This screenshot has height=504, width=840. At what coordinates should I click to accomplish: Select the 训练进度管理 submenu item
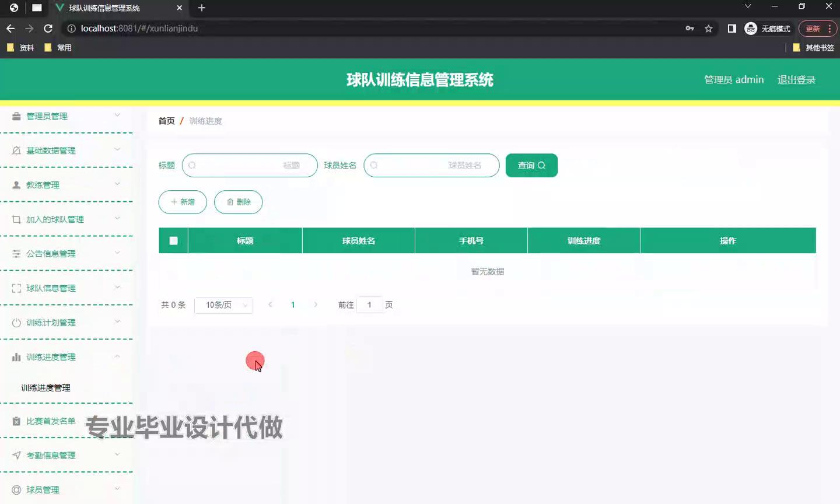point(45,388)
